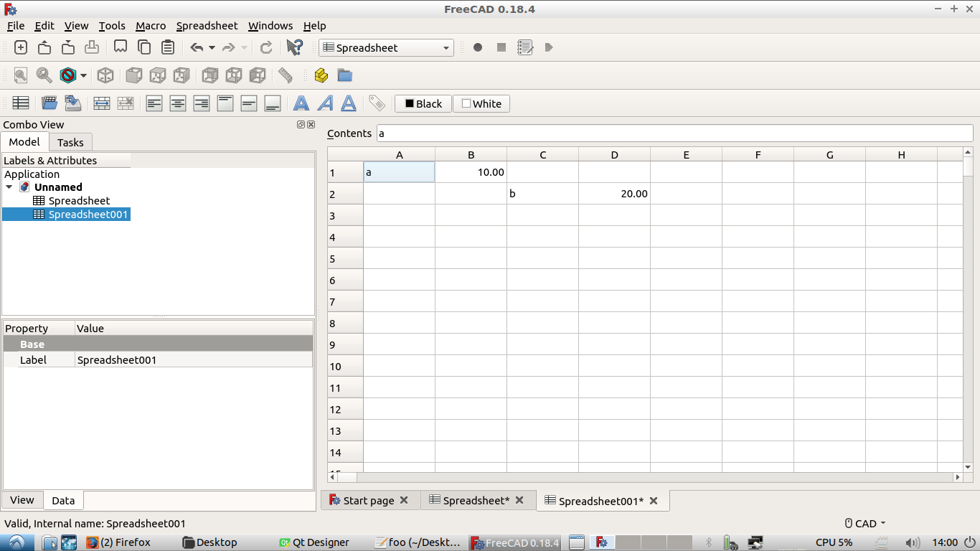Image resolution: width=980 pixels, height=551 pixels.
Task: Switch to the Tasks tab
Action: coord(70,142)
